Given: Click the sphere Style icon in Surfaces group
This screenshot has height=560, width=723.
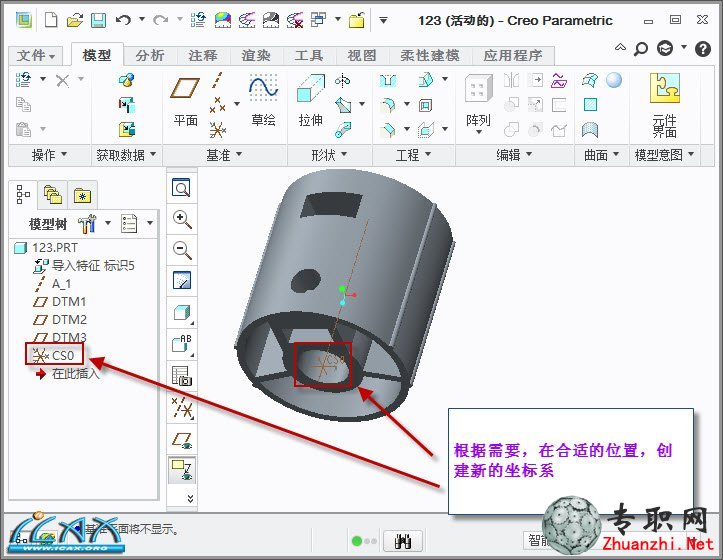Looking at the screenshot, I should click(x=614, y=80).
